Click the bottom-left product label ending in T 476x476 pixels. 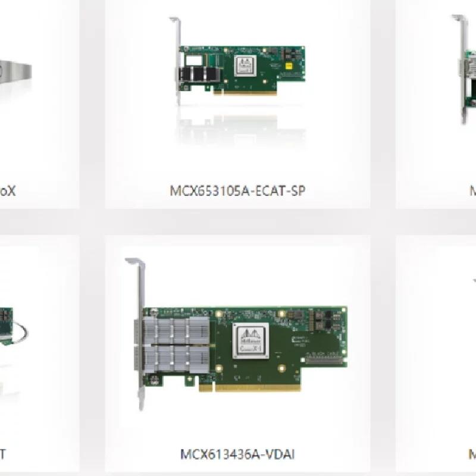[x=3, y=455]
